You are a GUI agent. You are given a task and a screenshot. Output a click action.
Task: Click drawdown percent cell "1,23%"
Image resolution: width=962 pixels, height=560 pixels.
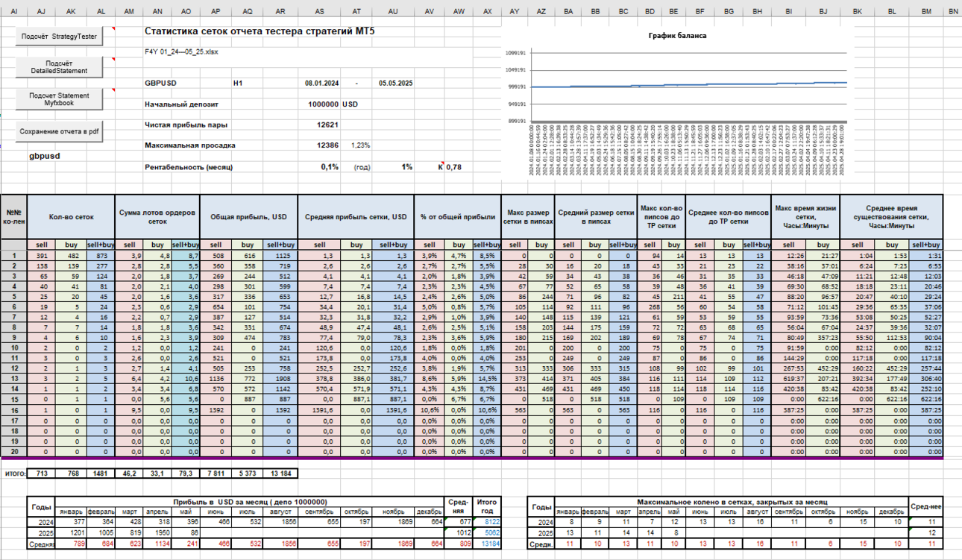tap(360, 145)
